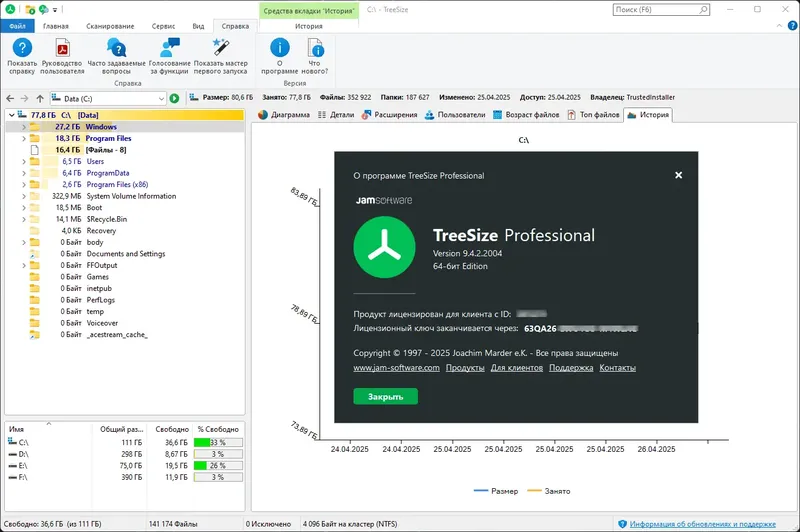
Task: Open Часто задаваемые вопросы
Action: (x=116, y=48)
